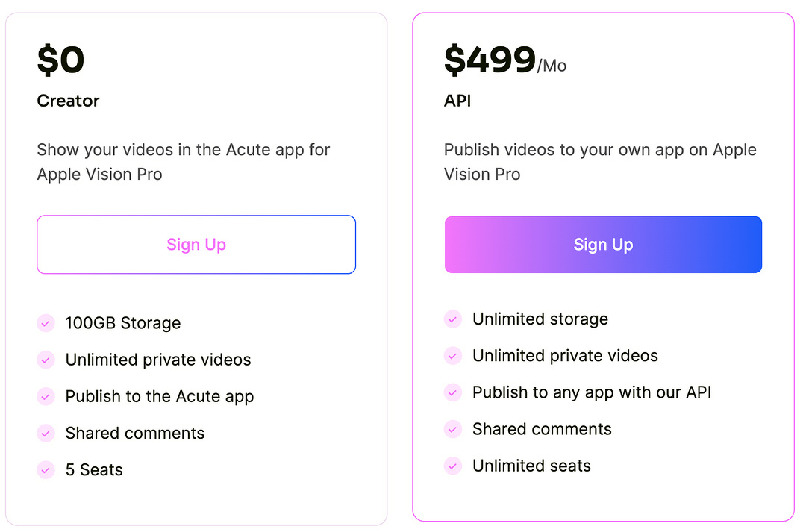Image resolution: width=806 pixels, height=532 pixels.
Task: Click the Creator plan Sign Up button
Action: 196,245
